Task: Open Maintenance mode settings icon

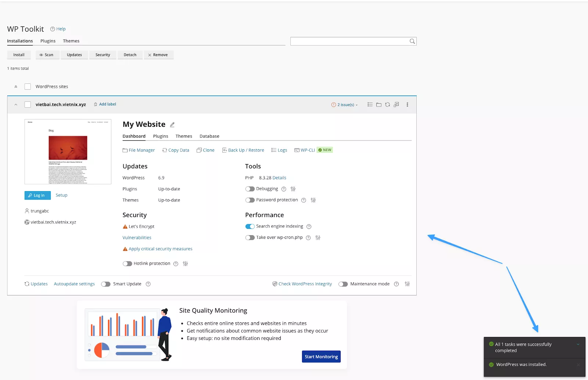Action: pyautogui.click(x=407, y=284)
